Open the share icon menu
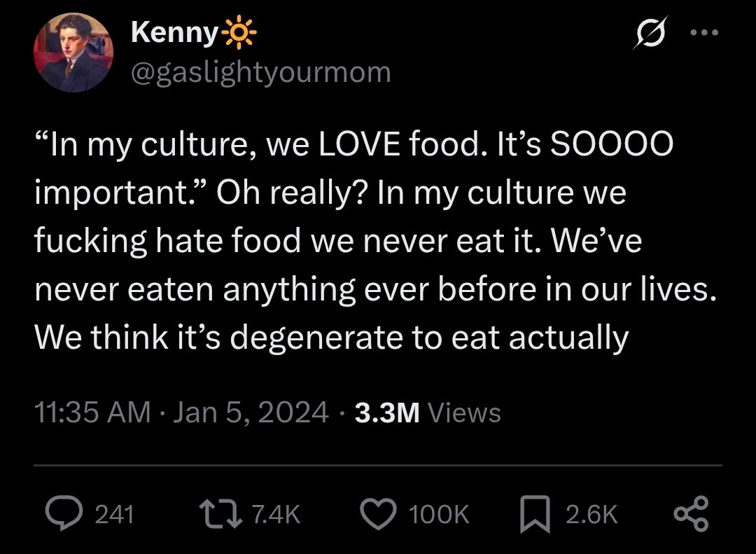The width and height of the screenshot is (756, 554). [692, 515]
